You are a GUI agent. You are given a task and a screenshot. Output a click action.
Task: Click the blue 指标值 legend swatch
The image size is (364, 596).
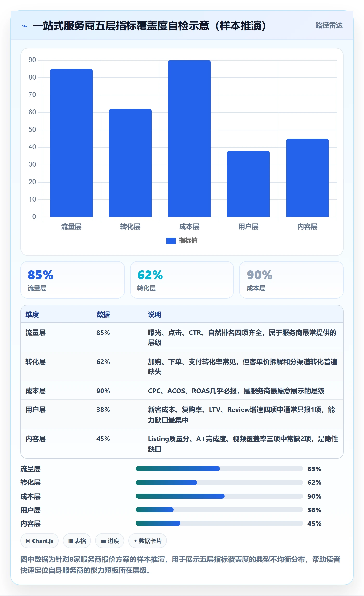click(171, 241)
